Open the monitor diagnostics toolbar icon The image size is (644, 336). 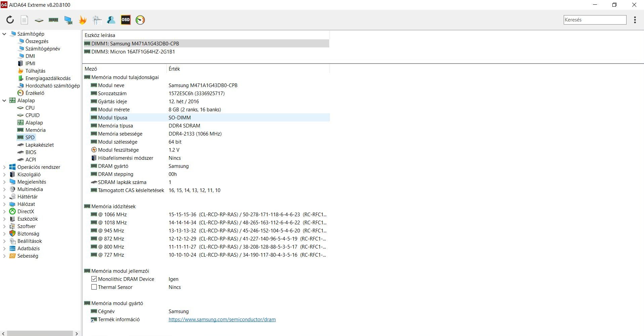click(x=68, y=20)
